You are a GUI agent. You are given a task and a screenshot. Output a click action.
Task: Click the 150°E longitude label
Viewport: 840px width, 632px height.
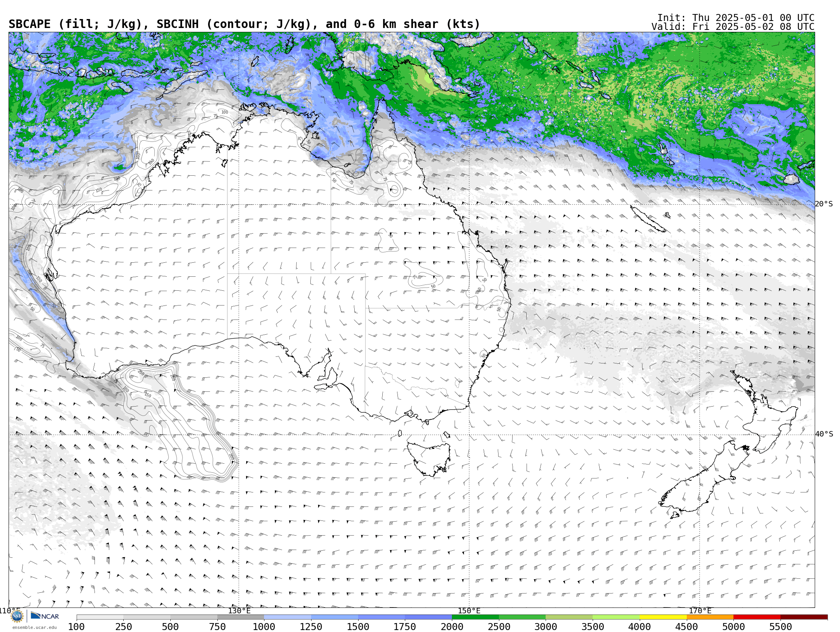pos(469,611)
